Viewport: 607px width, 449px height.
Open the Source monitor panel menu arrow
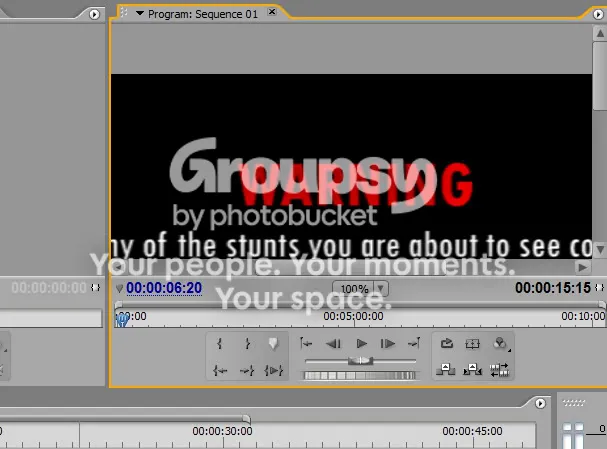tap(94, 15)
